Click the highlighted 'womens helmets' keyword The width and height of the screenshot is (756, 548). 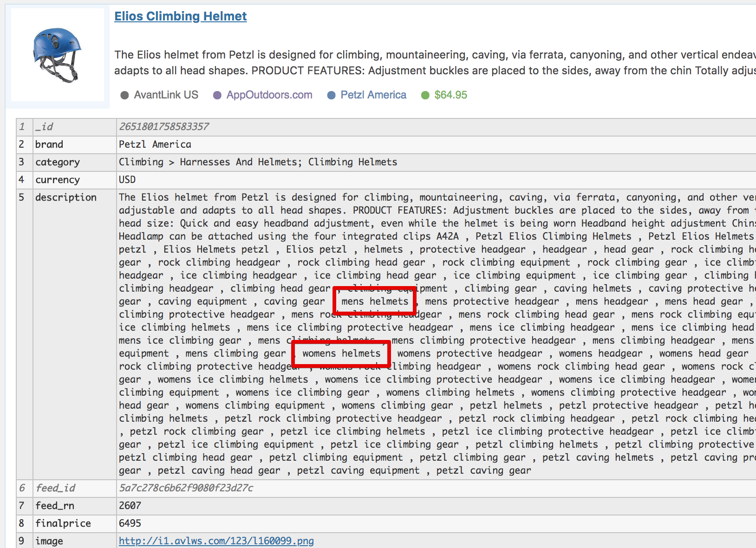point(341,353)
